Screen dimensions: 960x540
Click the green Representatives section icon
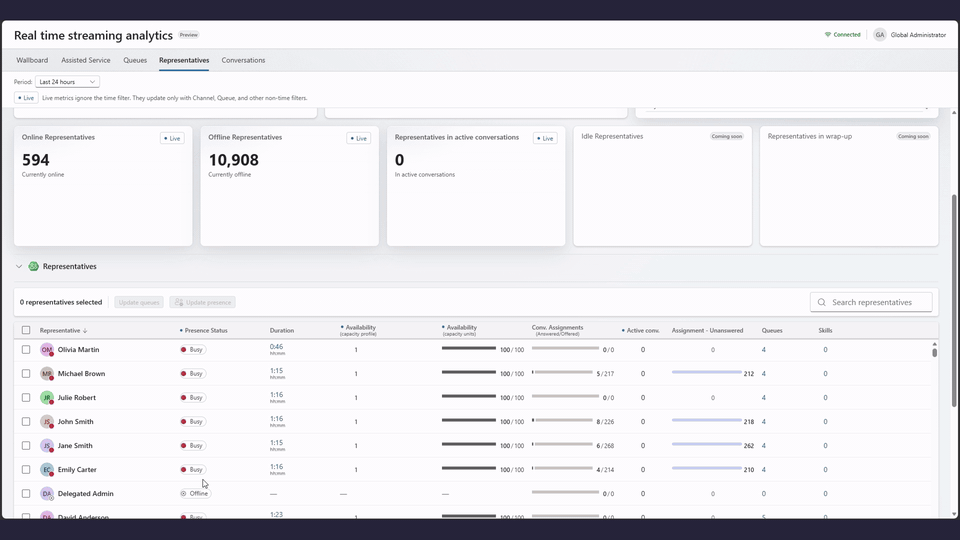(34, 266)
